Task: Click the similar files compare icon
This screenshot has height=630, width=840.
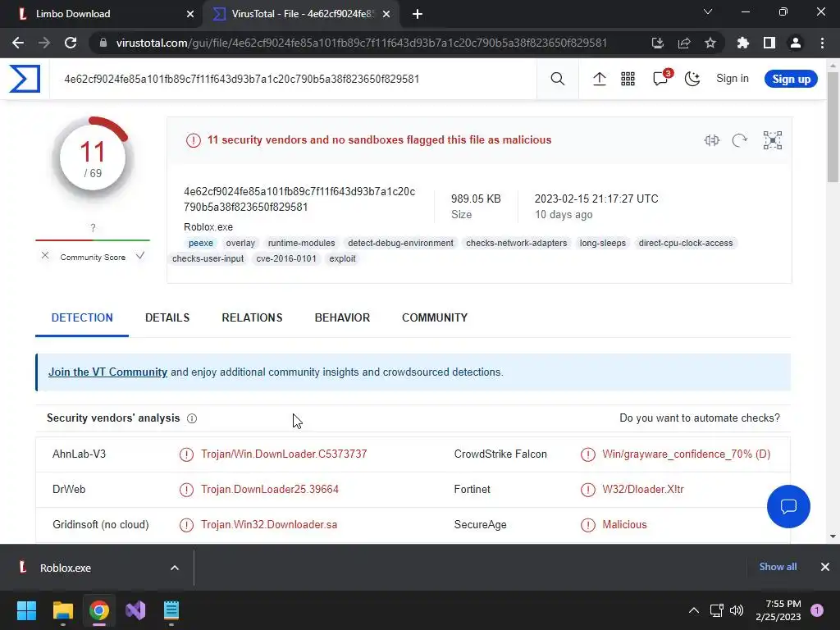Action: pyautogui.click(x=711, y=140)
